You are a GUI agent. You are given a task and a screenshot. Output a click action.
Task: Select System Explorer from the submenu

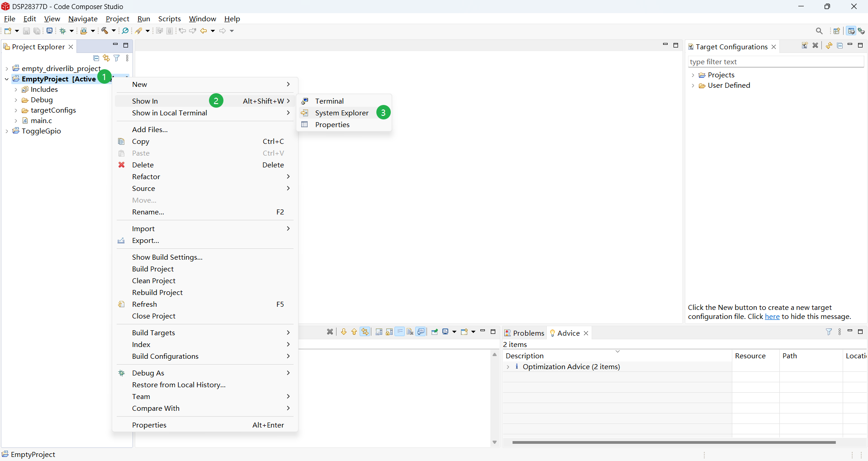tap(342, 113)
